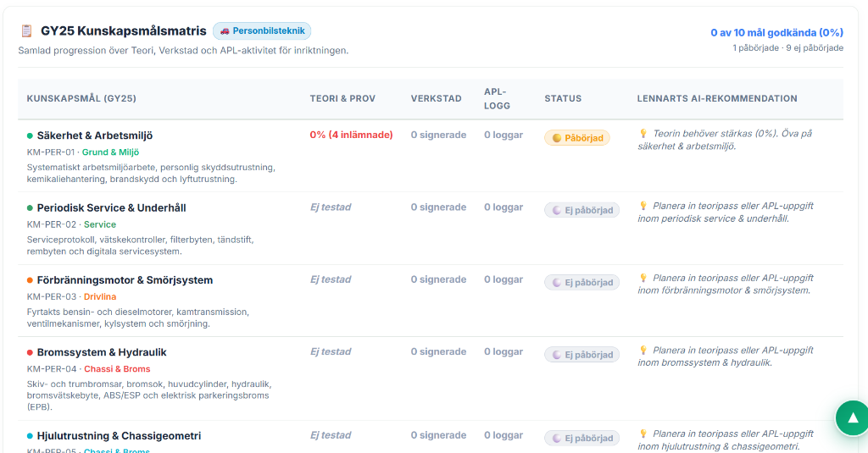Click '0 signerade' in the Periodisk Service row
The image size is (868, 453).
(x=438, y=207)
